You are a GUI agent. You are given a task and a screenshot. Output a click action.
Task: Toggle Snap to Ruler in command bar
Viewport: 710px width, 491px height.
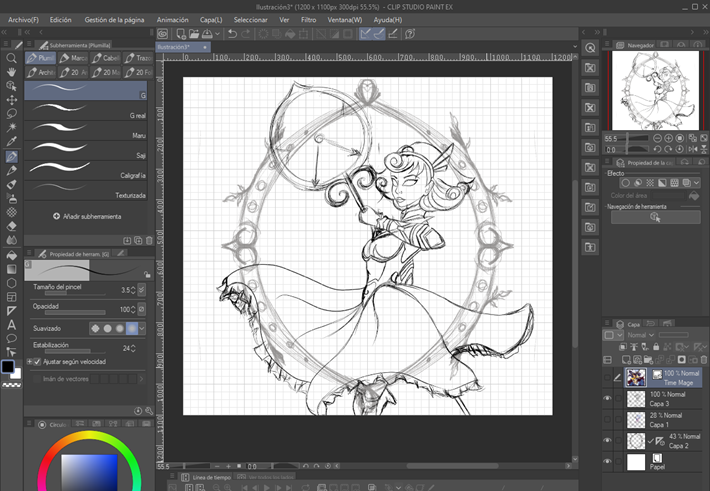pyautogui.click(x=365, y=34)
